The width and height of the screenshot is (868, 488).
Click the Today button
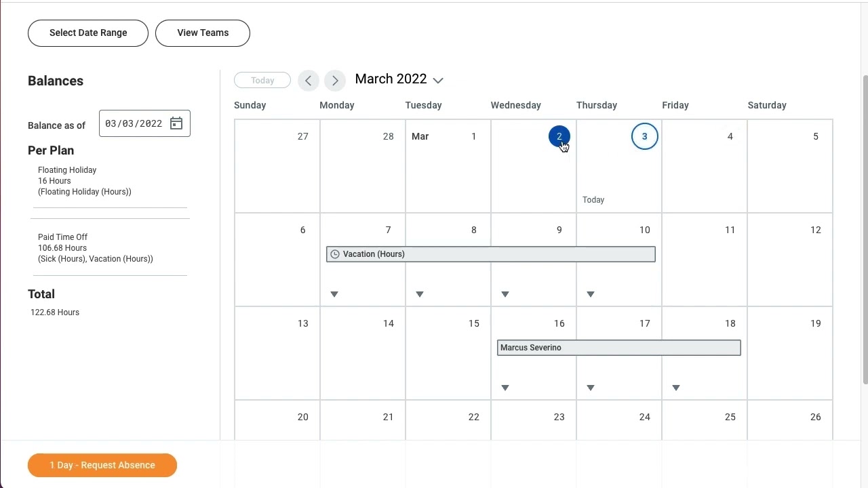[262, 80]
